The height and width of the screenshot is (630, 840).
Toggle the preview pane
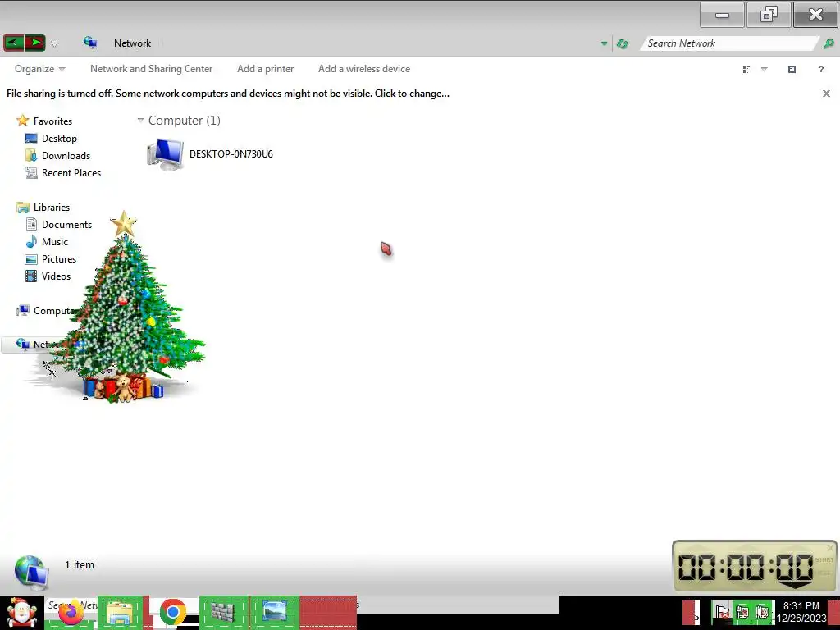tap(792, 69)
